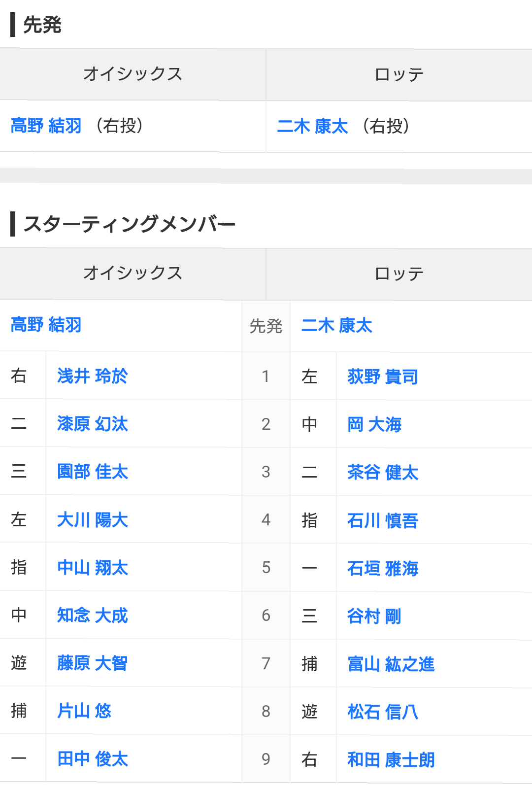
Task: View profile of 園部 佳太
Action: tap(92, 472)
